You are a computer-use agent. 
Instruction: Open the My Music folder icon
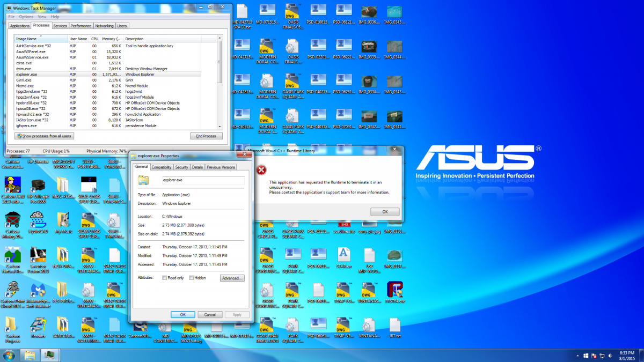(x=63, y=222)
